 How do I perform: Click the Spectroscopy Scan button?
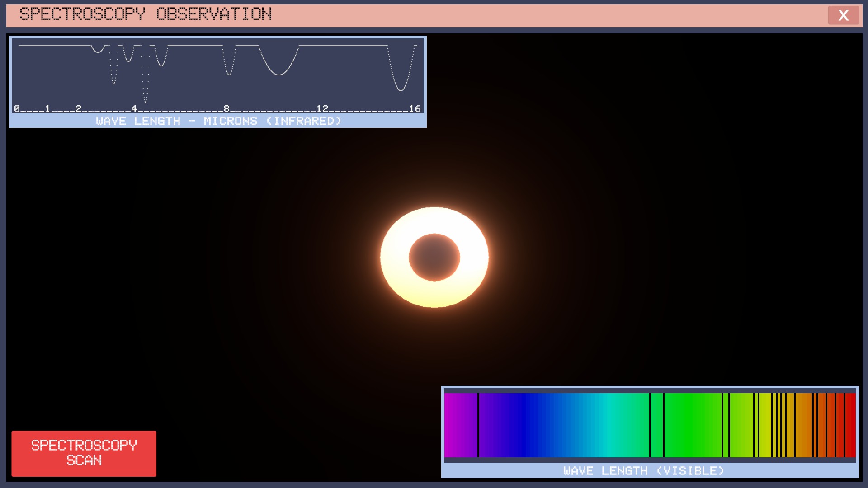coord(84,453)
